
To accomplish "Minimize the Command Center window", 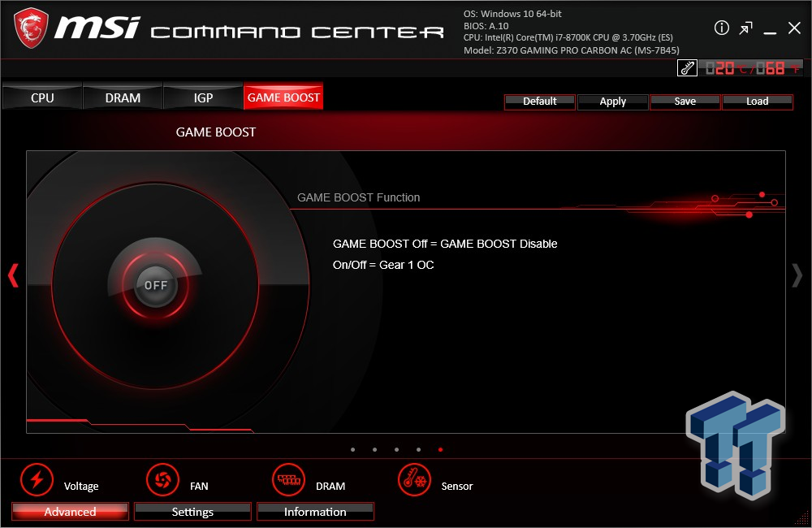I will [770, 33].
